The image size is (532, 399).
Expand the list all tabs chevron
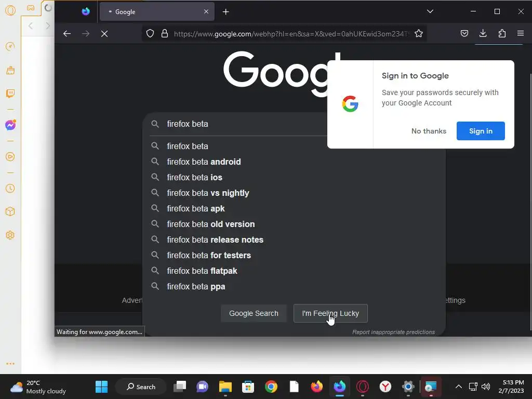tap(430, 11)
